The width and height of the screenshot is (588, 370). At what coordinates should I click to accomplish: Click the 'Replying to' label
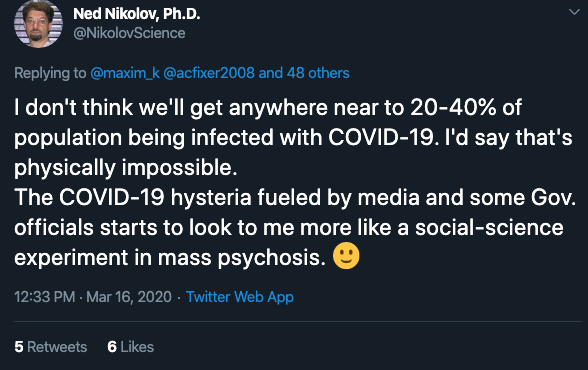(50, 73)
